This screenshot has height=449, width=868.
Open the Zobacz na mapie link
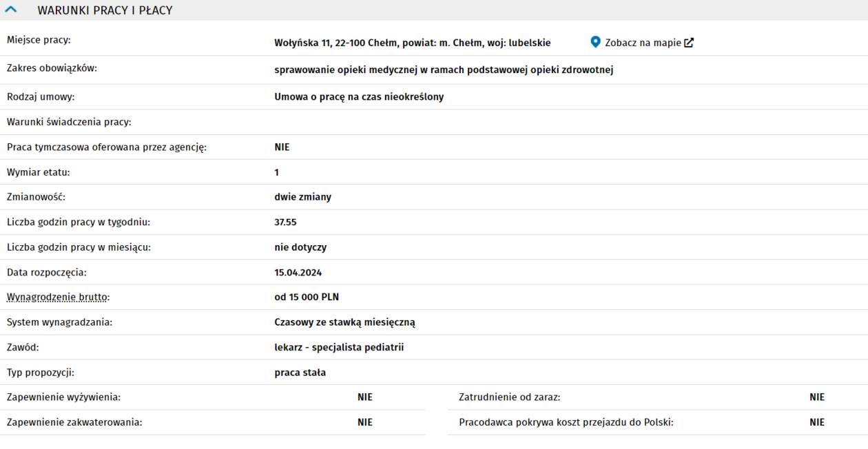click(x=643, y=43)
